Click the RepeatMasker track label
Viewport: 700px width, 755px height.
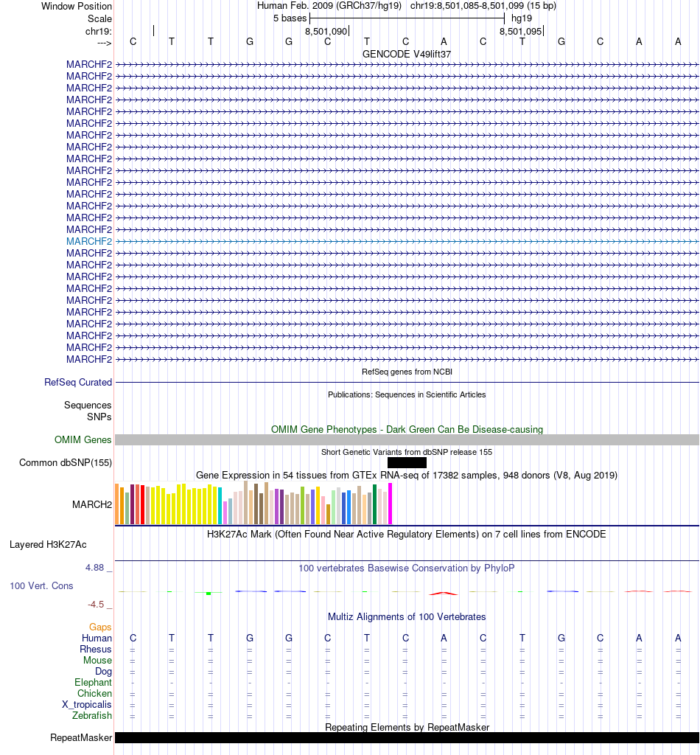pyautogui.click(x=81, y=737)
